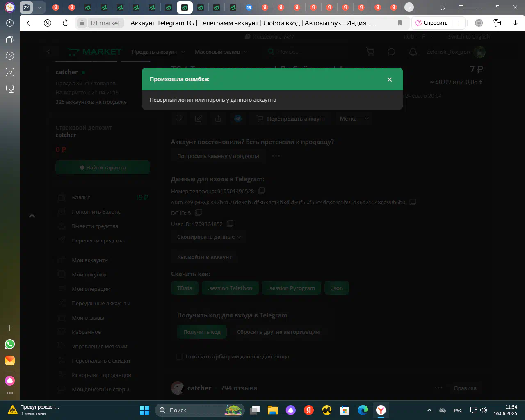Toggle Показать арбитрам данные для входа checkbox
Image resolution: width=525 pixels, height=420 pixels.
click(179, 356)
